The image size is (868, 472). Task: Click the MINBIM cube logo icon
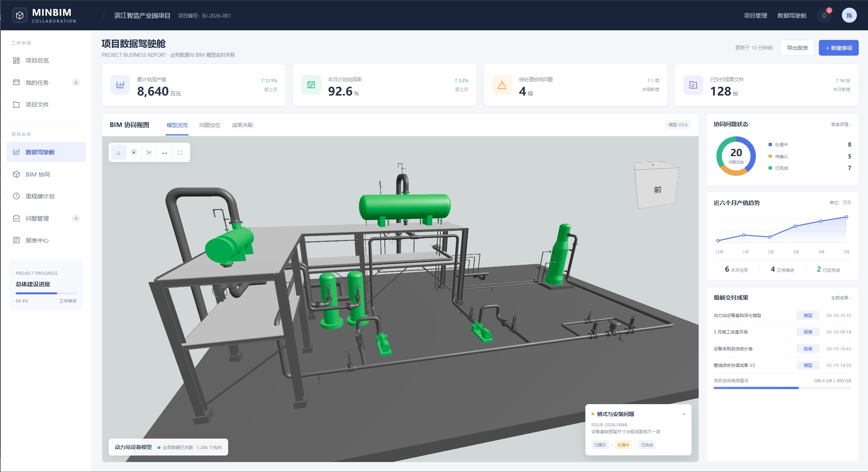20,15
